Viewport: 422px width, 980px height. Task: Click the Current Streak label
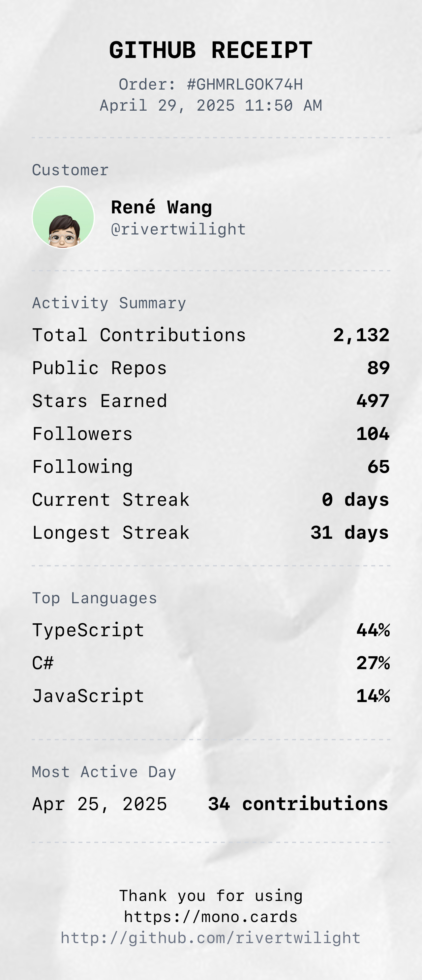point(110,500)
